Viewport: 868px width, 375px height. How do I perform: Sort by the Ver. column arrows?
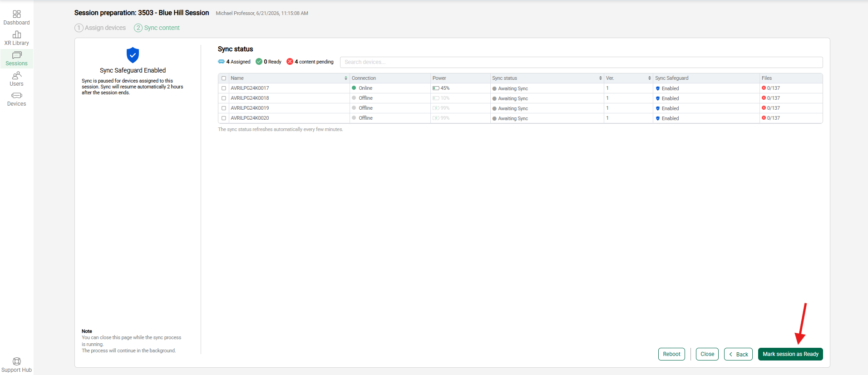coord(650,78)
